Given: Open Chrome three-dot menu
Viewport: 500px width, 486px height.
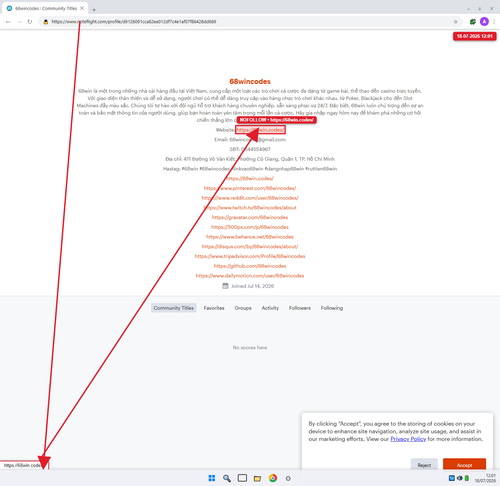Looking at the screenshot, I should point(494,22).
